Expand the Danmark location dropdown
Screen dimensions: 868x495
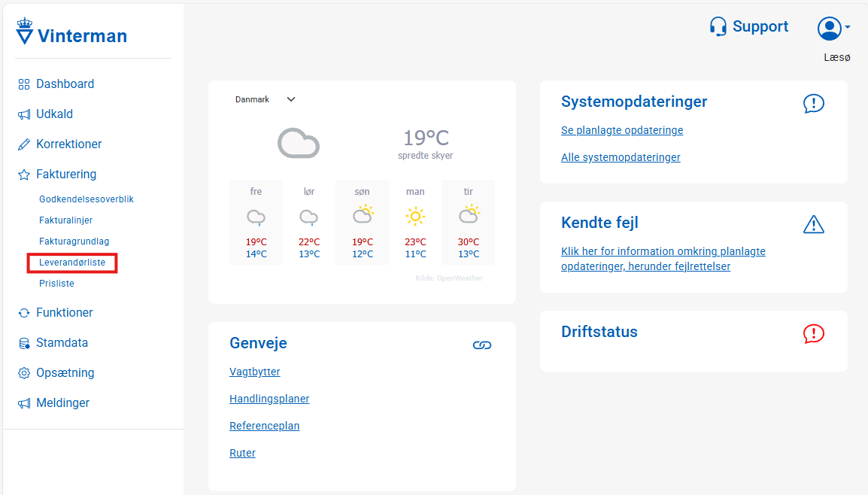(266, 99)
